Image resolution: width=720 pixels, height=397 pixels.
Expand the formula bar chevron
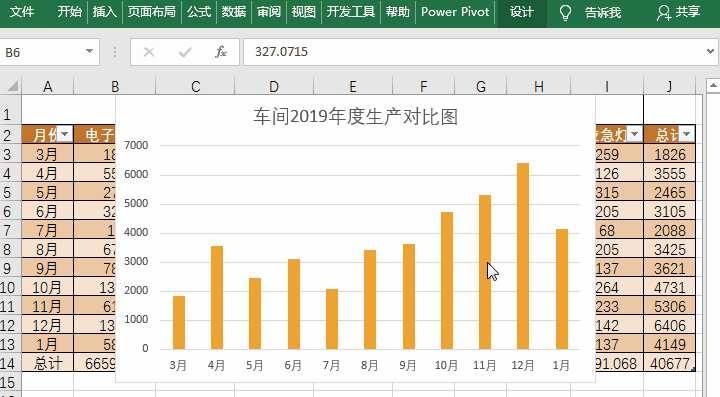pos(710,51)
